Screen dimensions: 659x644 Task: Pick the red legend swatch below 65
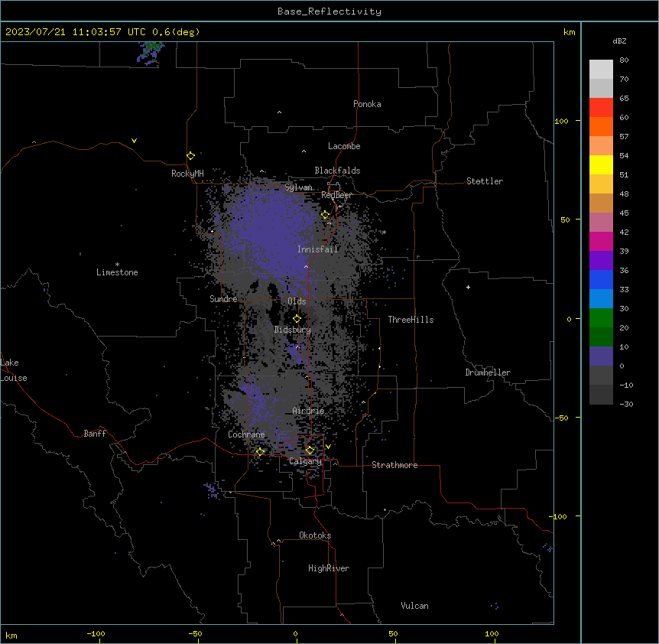coord(601,107)
